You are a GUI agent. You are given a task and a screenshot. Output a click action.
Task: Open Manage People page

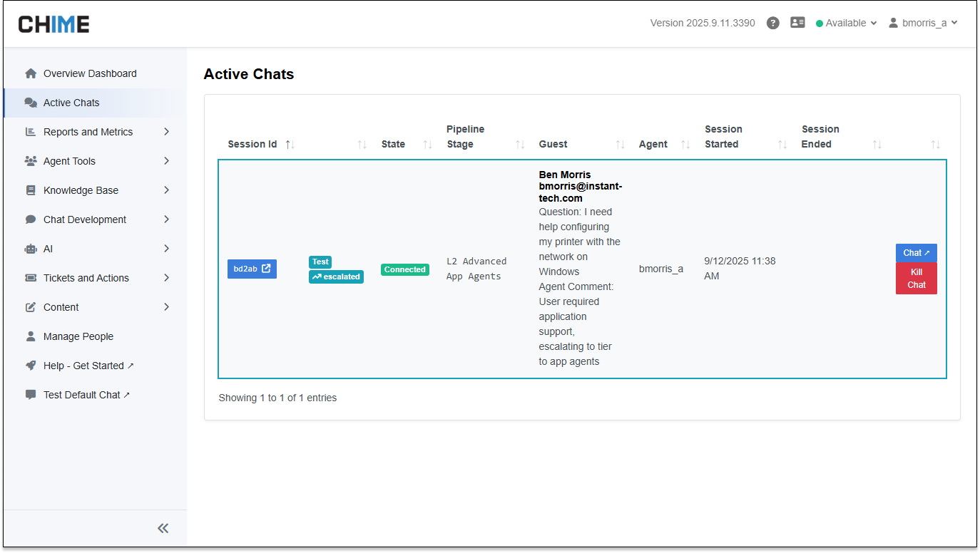click(x=96, y=336)
